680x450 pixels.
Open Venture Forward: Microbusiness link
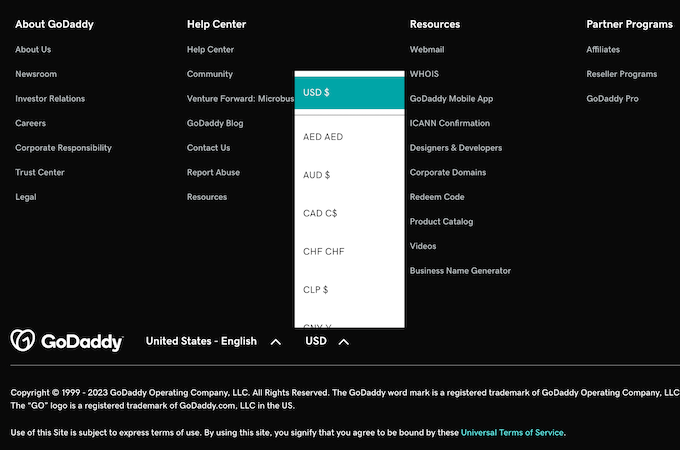[241, 99]
